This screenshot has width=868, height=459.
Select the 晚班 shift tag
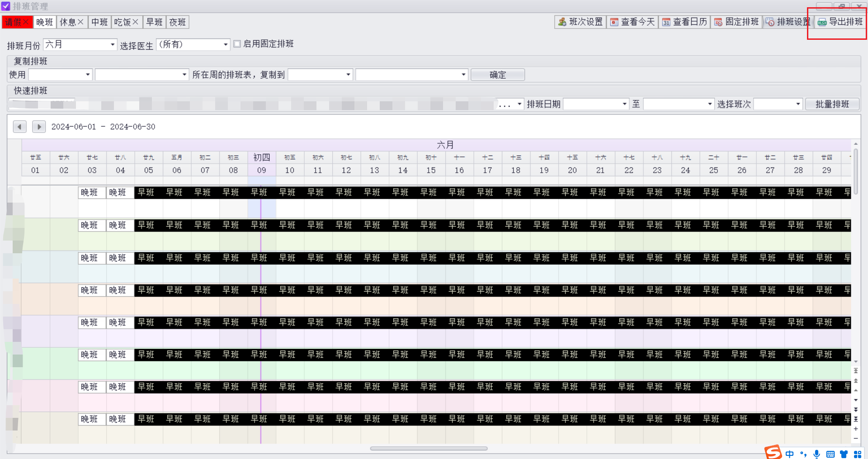point(45,22)
